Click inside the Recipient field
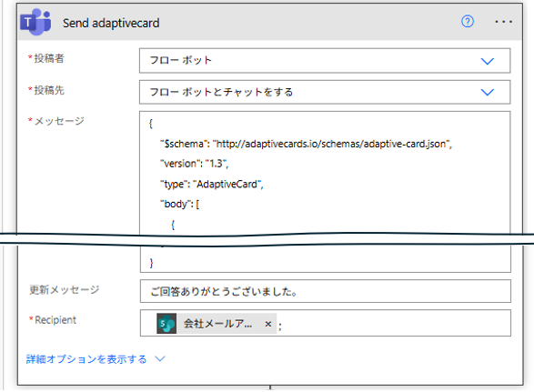The height and width of the screenshot is (392, 534). coord(326,323)
